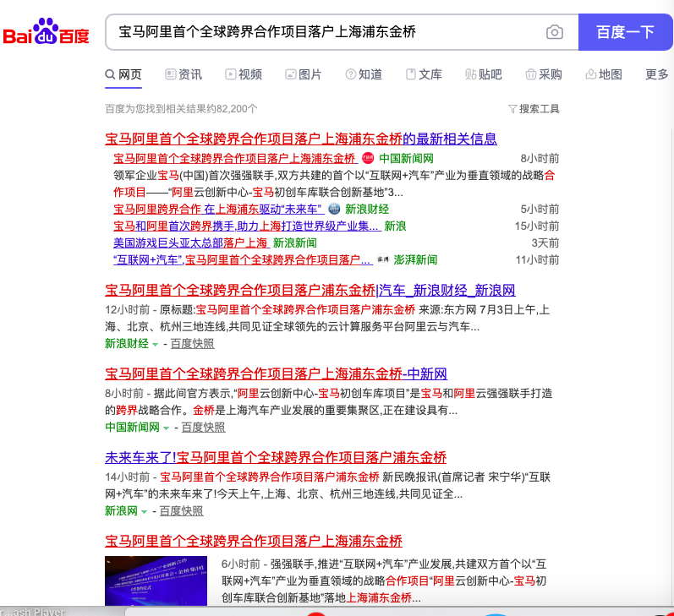Open the 地图 tab
Screen dimensions: 674x616
[x=604, y=74]
